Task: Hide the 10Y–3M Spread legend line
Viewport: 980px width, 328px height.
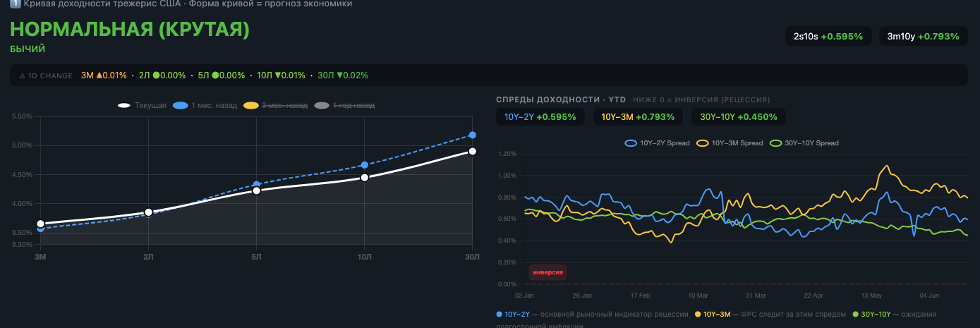Action: click(730, 143)
